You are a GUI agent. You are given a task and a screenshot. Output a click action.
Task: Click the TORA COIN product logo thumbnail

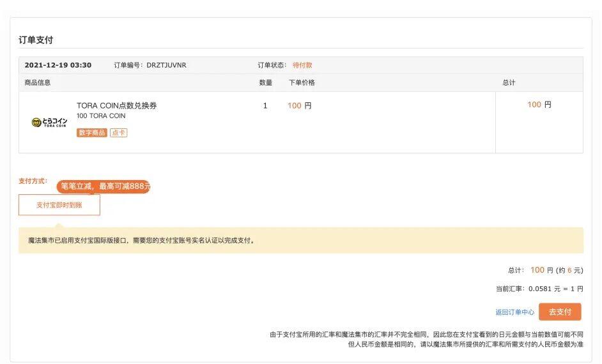point(49,123)
